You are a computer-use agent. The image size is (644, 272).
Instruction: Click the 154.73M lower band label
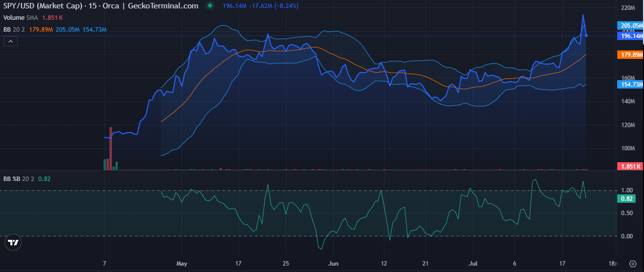pos(629,85)
